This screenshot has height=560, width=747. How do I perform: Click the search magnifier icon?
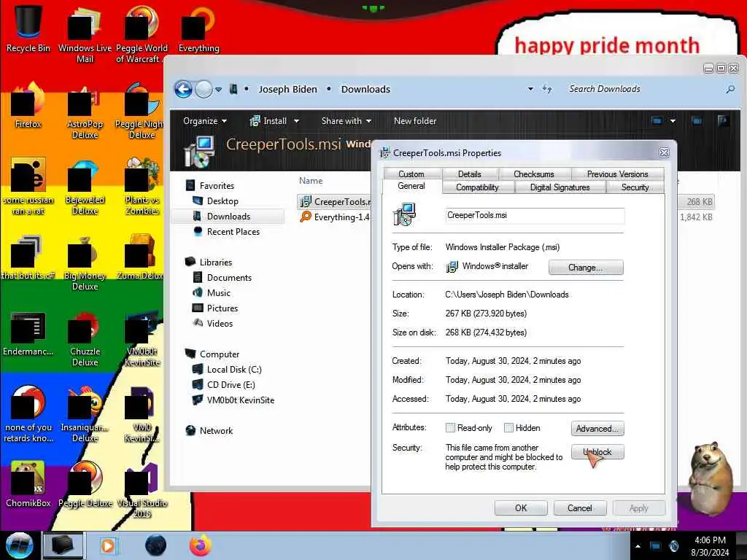(x=729, y=89)
